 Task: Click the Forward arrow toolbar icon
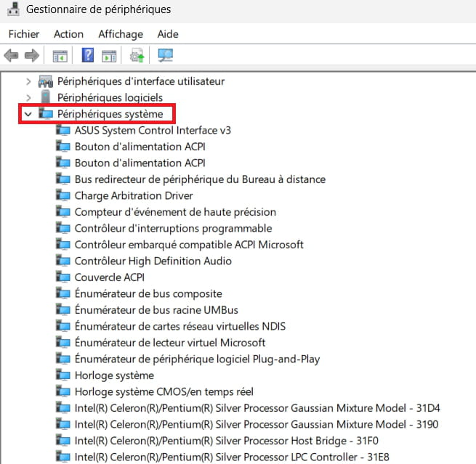(31, 55)
